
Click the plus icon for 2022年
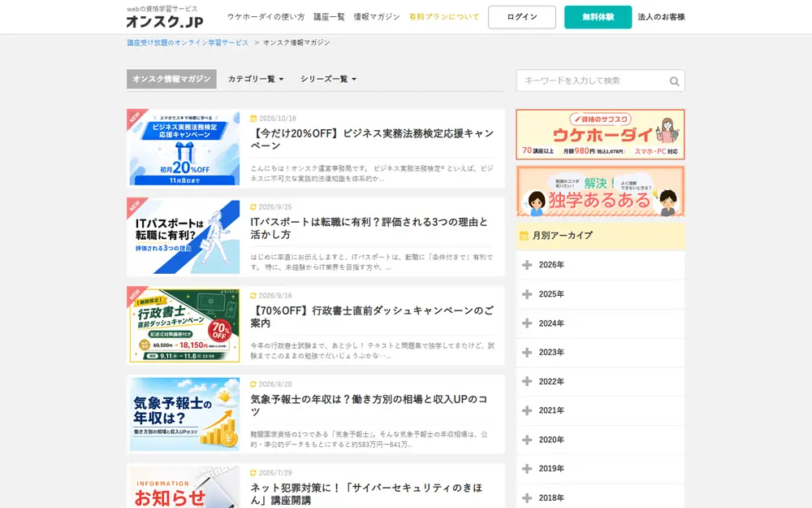(527, 381)
